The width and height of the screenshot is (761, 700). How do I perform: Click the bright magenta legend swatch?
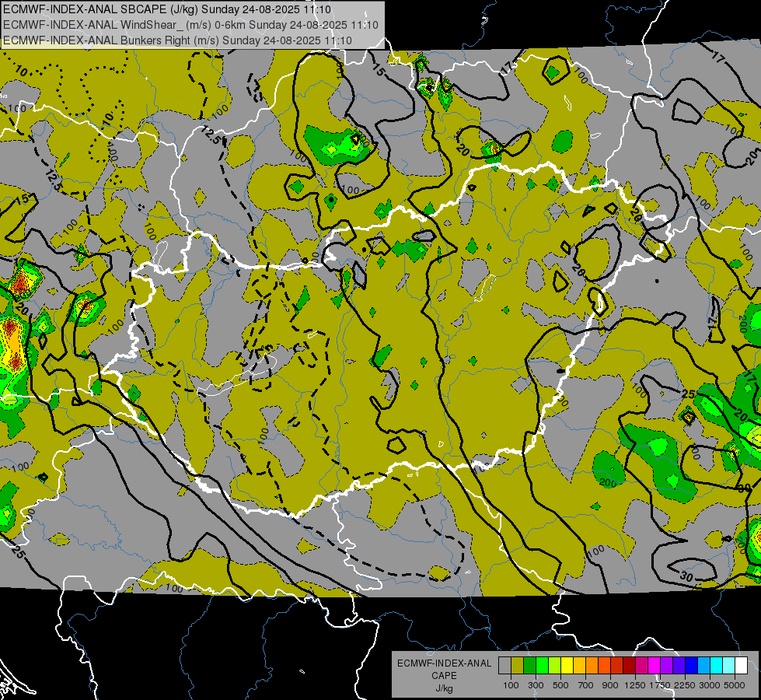pyautogui.click(x=655, y=666)
